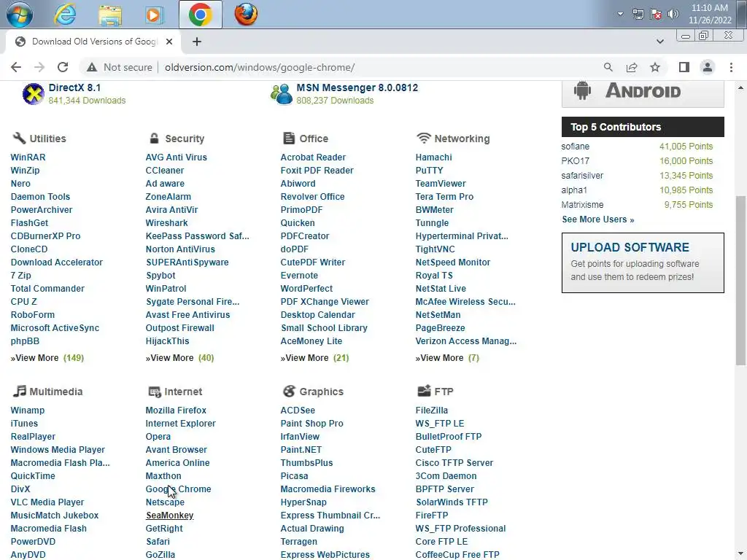Open the Windows Start menu orb
Image resolution: width=747 pixels, height=560 pixels.
(20, 15)
